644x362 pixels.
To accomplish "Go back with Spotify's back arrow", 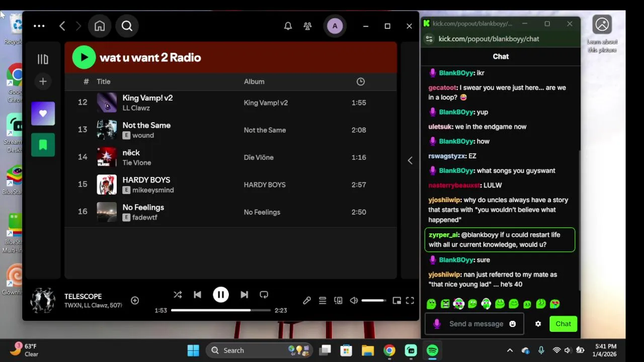I will [x=62, y=26].
